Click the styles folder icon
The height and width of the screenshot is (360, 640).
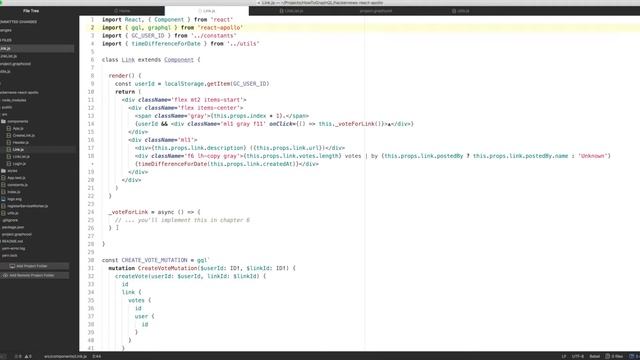click(4, 171)
